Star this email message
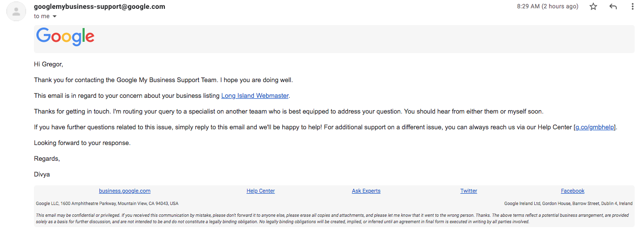The image size is (644, 235). [x=593, y=7]
